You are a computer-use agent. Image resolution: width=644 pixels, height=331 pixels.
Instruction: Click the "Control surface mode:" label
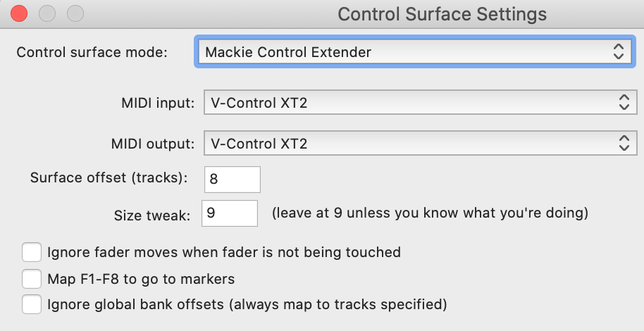tap(92, 52)
